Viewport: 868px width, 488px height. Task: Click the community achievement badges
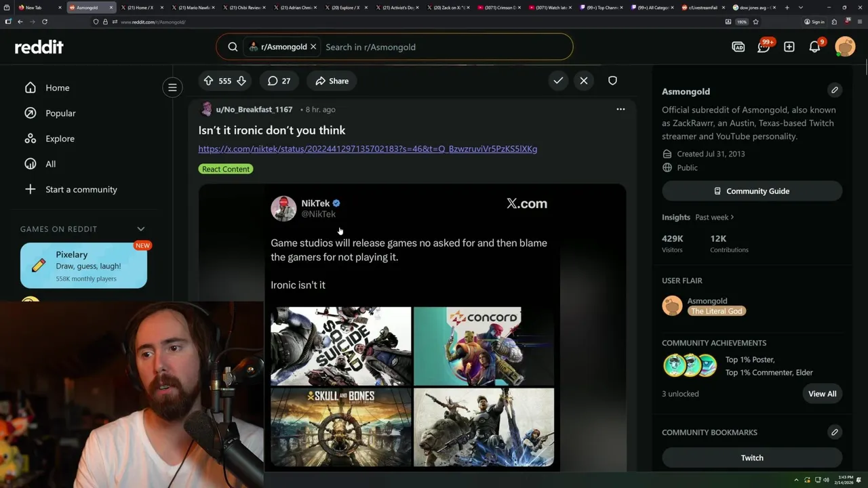pos(690,366)
